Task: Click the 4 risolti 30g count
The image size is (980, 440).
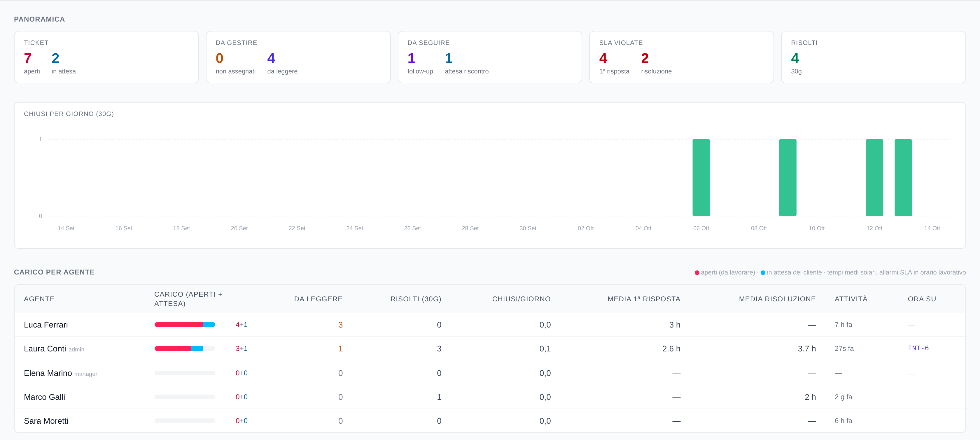Action: coord(795,58)
